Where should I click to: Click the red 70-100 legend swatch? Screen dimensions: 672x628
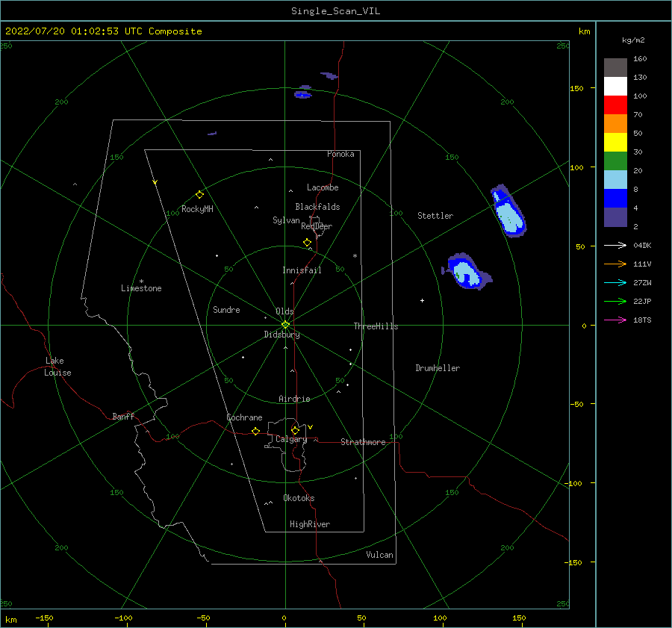tap(615, 105)
